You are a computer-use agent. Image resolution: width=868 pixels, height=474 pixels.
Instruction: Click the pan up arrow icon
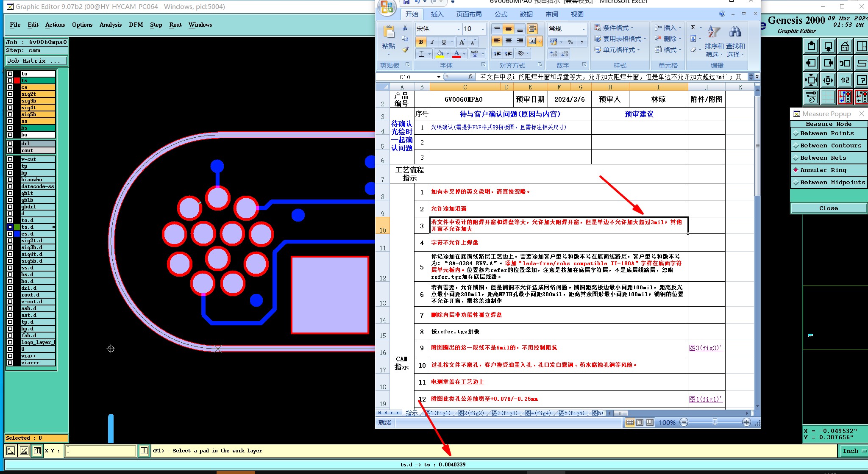811,46
